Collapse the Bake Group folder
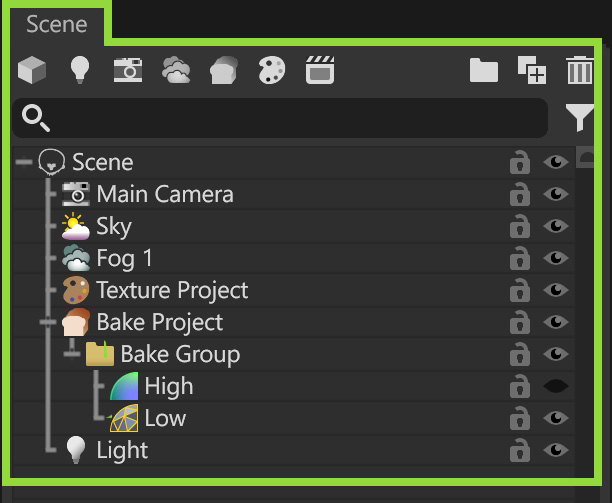Screen dimensions: 612x503 point(71,354)
